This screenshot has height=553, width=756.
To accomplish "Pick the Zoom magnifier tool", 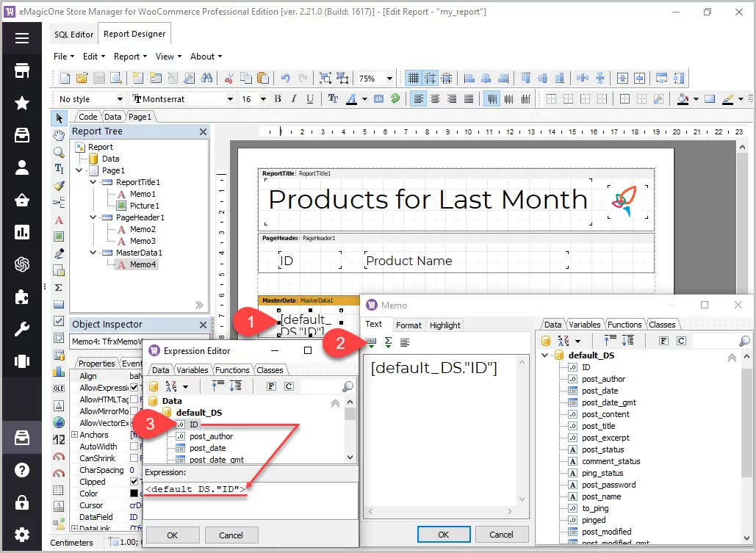I will tap(59, 152).
